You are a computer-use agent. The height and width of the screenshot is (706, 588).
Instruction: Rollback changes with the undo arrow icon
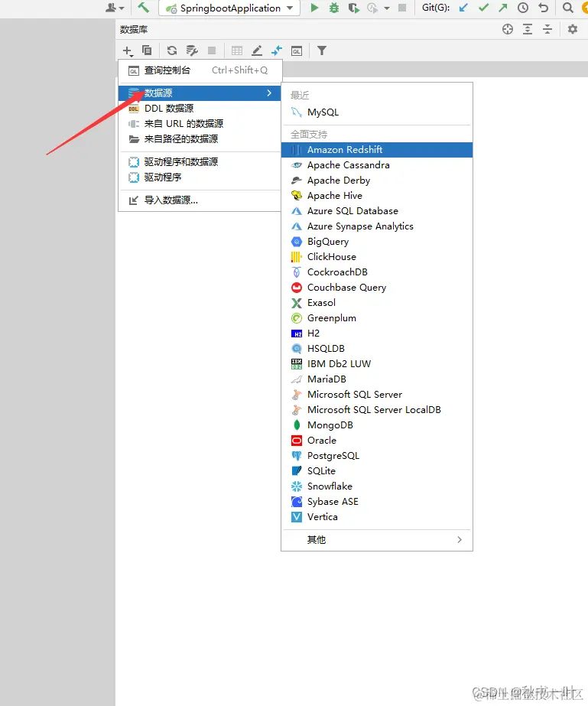[x=543, y=8]
